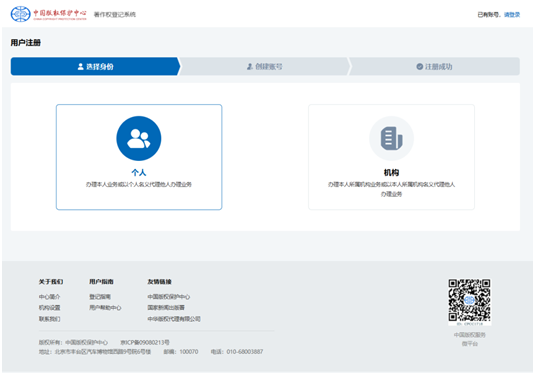Click the user icon in 创建账号 step
The height and width of the screenshot is (375, 535).
(x=250, y=66)
